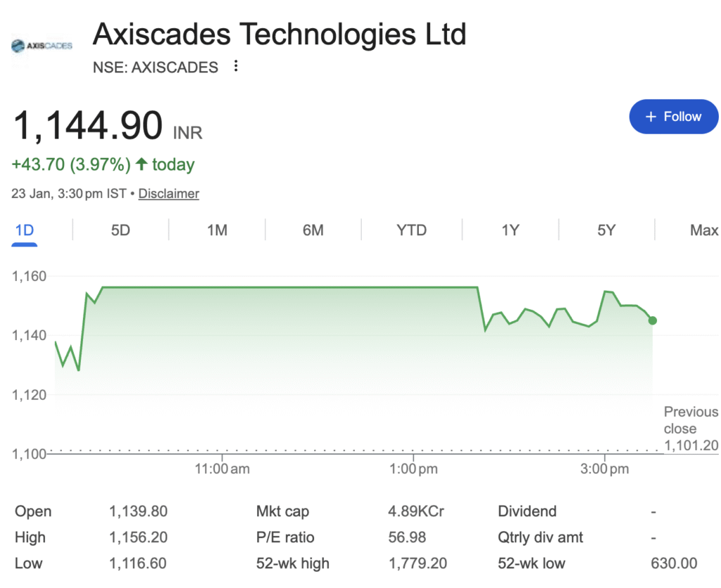Screen dimensions: 721x588
Task: Open the Disclaimer link
Action: (x=168, y=194)
